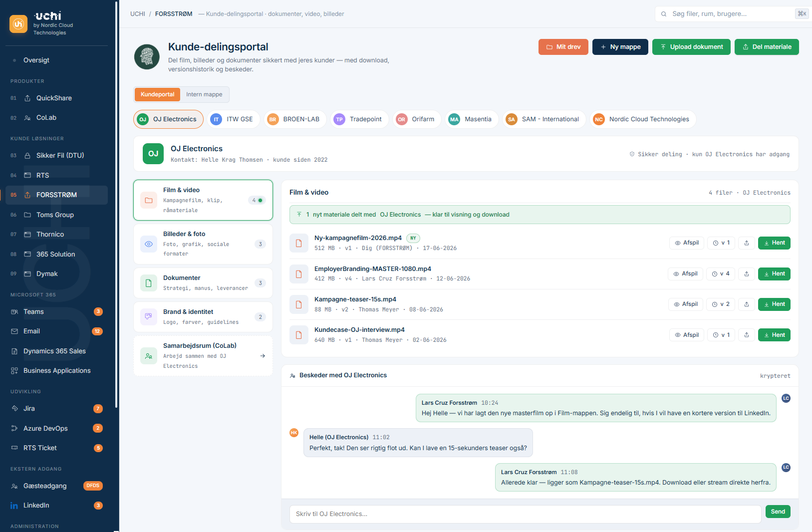The width and height of the screenshot is (812, 532).
Task: Click the Dokumenter folder's document icon
Action: click(149, 283)
